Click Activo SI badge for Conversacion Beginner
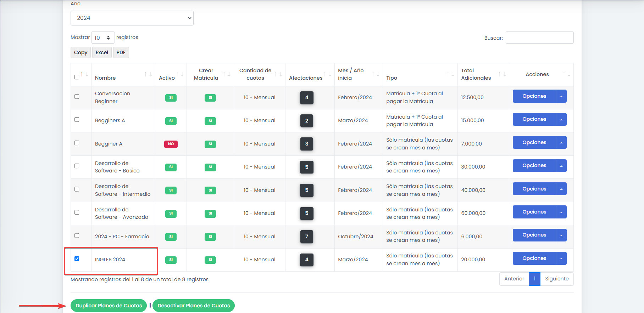This screenshot has height=313, width=644. (x=171, y=98)
